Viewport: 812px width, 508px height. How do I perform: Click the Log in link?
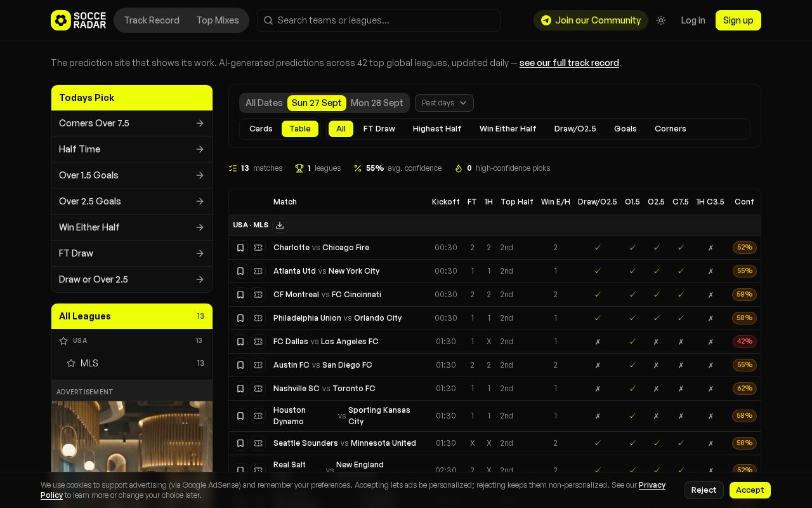coord(693,20)
